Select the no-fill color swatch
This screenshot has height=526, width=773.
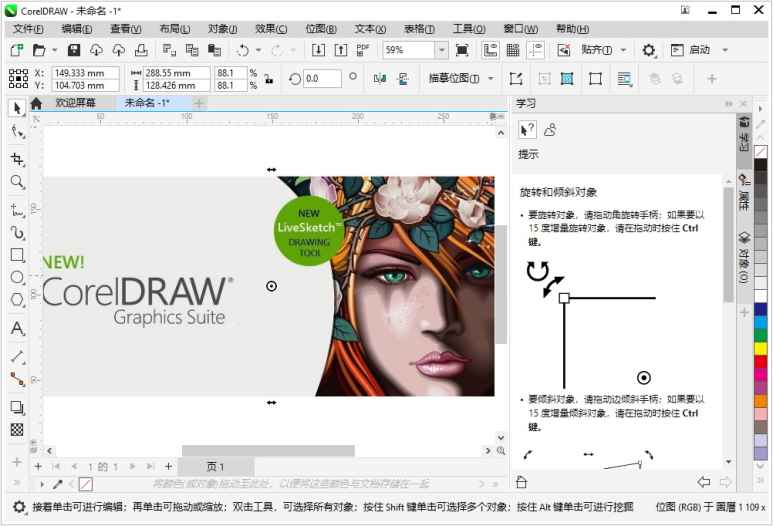pyautogui.click(x=761, y=151)
